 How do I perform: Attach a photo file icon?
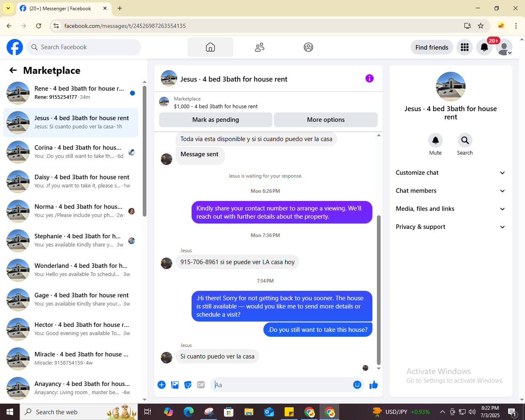tap(175, 385)
